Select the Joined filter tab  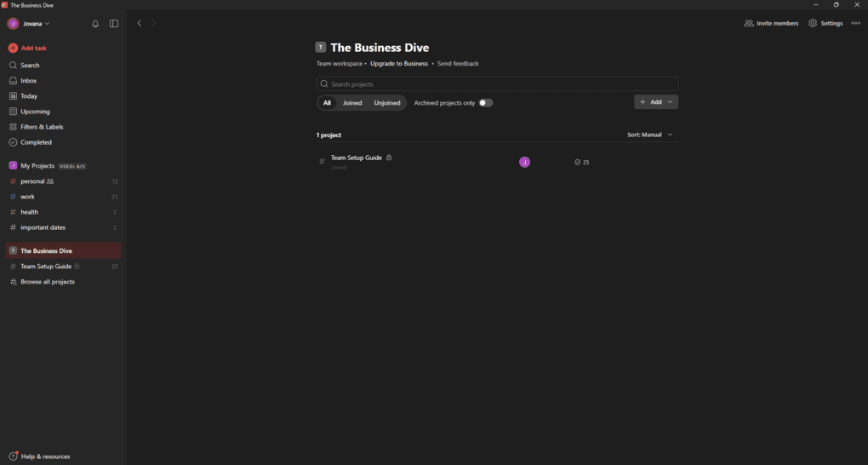(x=352, y=103)
